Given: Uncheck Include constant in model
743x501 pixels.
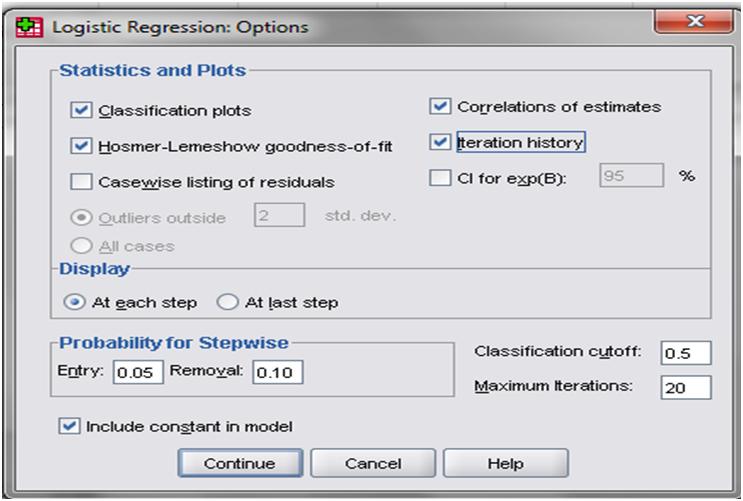Looking at the screenshot, I should tap(69, 426).
